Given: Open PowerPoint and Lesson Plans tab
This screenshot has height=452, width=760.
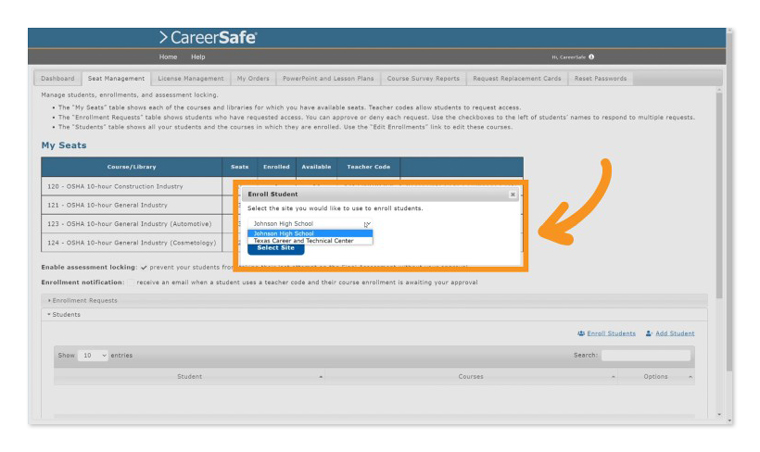Looking at the screenshot, I should pyautogui.click(x=328, y=78).
